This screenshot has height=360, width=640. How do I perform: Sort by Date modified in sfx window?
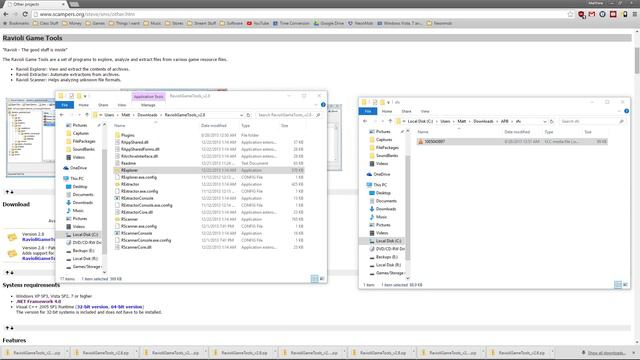[517, 132]
